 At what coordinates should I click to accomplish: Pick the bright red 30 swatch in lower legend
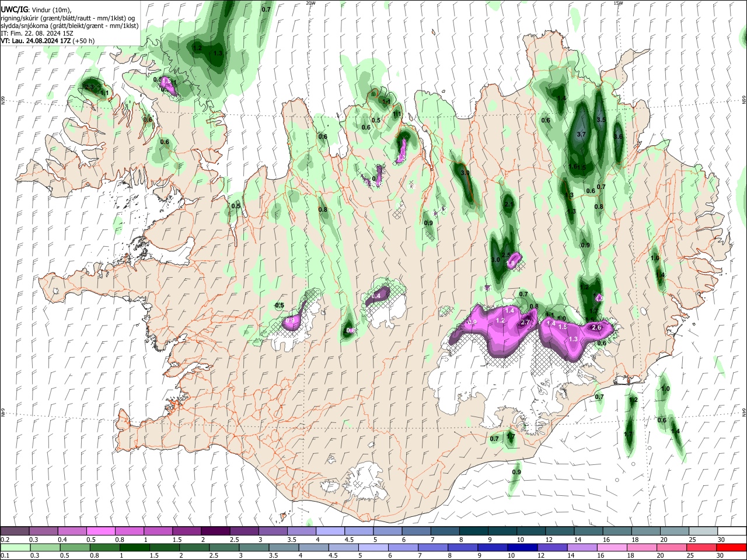(731, 547)
